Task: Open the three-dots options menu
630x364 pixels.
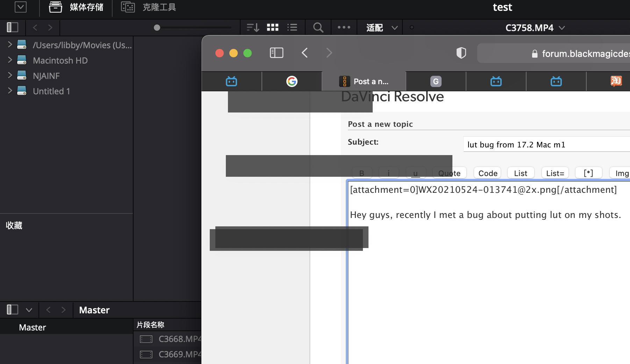Action: (344, 27)
